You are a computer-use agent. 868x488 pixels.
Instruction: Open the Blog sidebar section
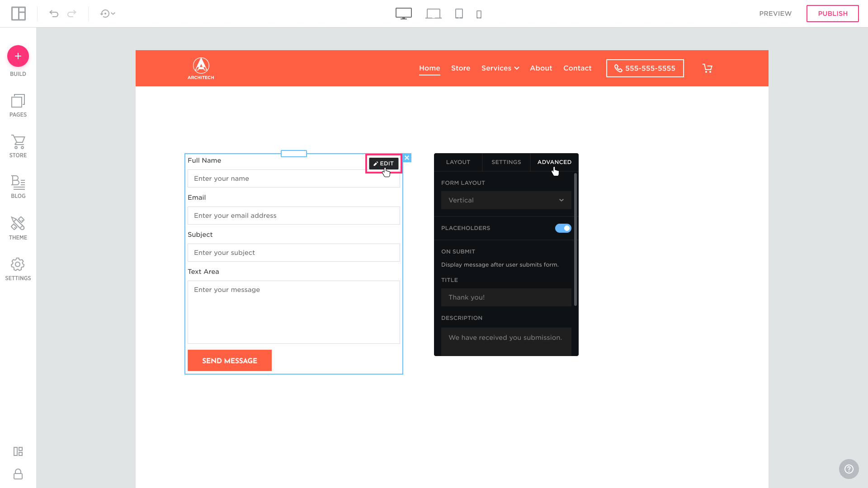[x=18, y=187]
